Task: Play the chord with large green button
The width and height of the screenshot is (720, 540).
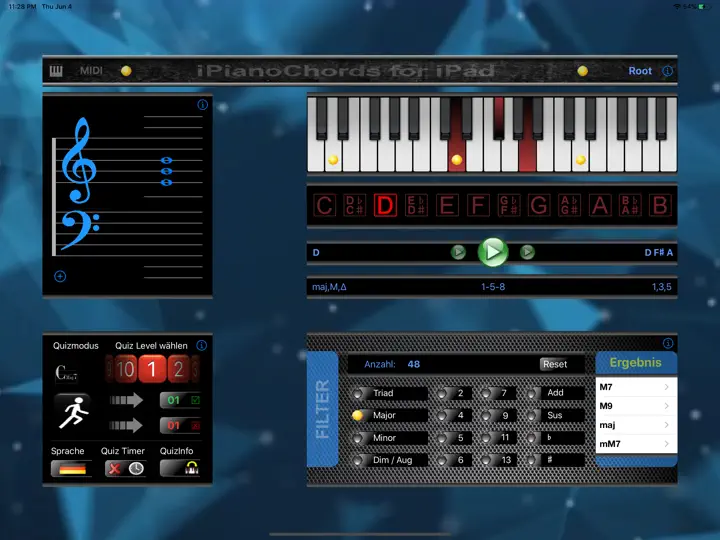Action: coord(493,252)
